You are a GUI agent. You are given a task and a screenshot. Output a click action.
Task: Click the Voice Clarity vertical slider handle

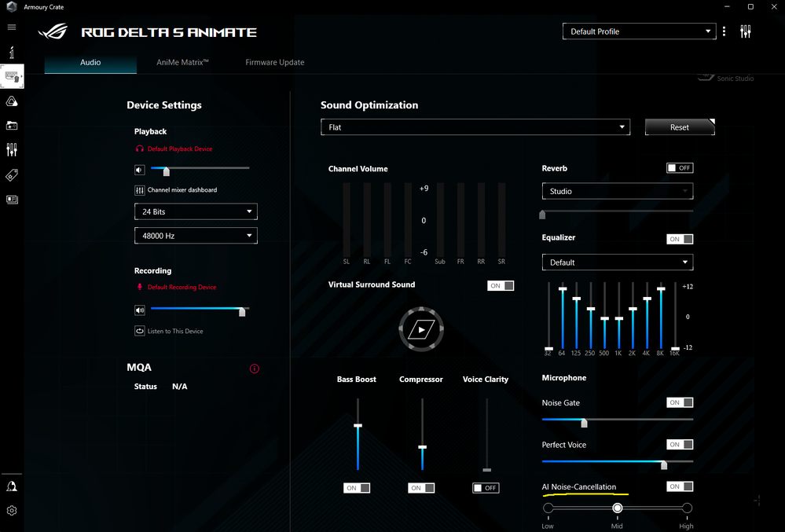click(486, 470)
